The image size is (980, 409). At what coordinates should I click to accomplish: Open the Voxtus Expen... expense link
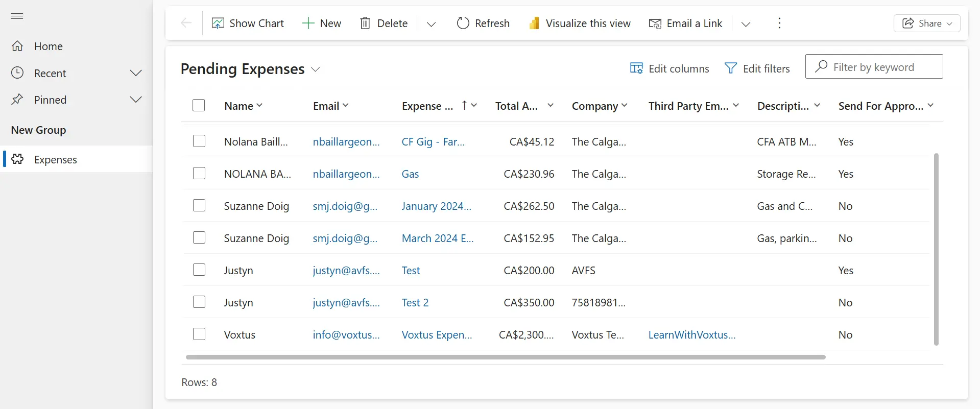(437, 335)
